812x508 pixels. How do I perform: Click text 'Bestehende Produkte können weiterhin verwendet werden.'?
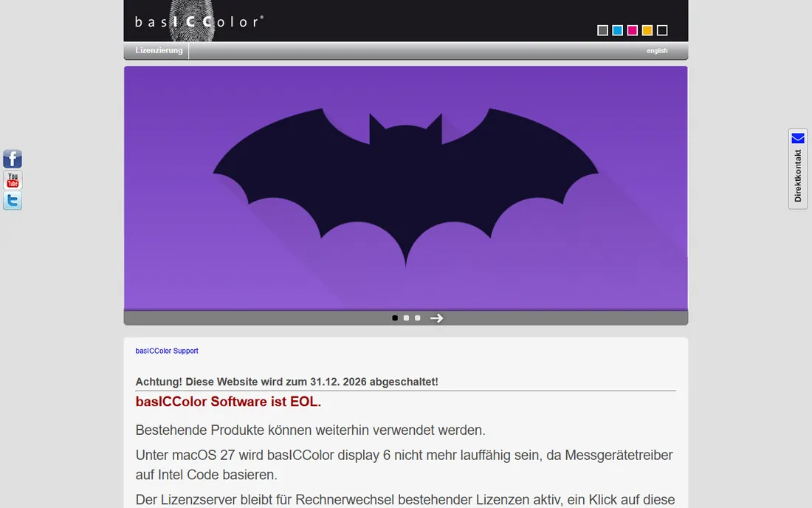point(311,430)
